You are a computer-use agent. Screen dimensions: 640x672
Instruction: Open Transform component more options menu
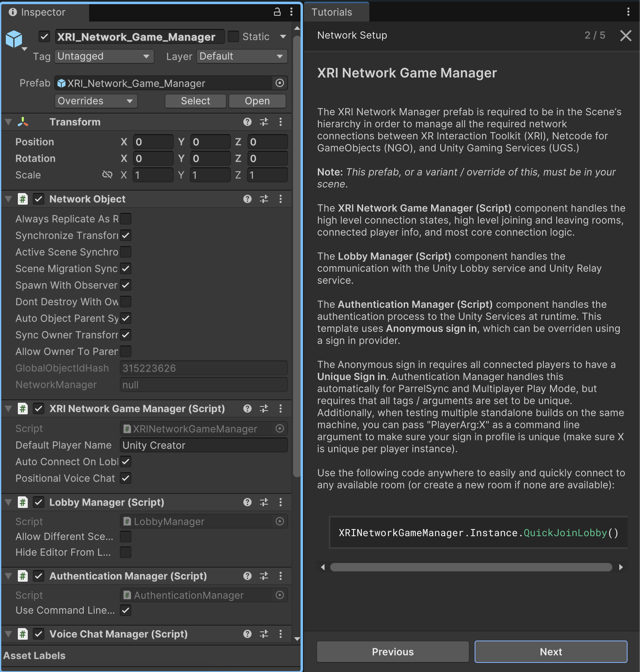tap(281, 122)
